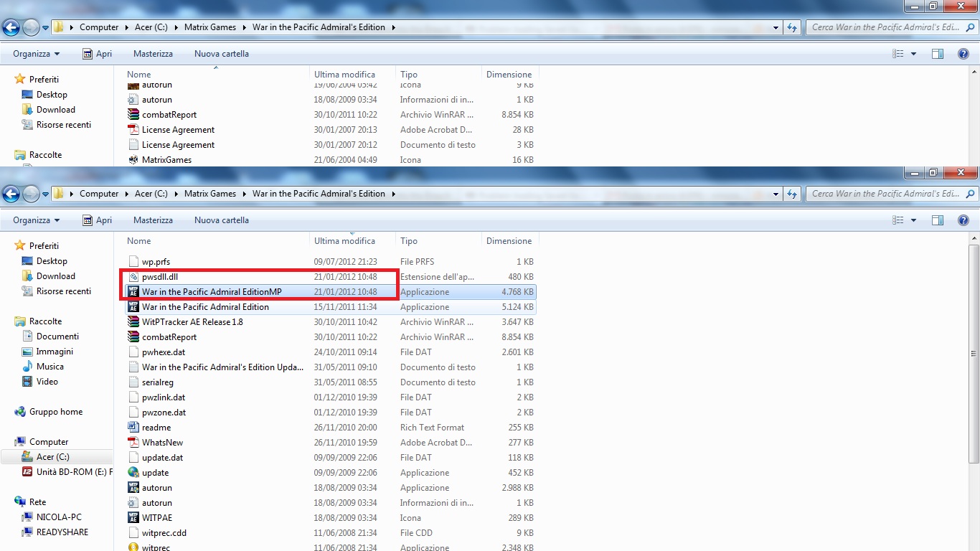Click Nuova cartella in the upper window's toolbar
The width and height of the screenshot is (980, 551).
222,54
